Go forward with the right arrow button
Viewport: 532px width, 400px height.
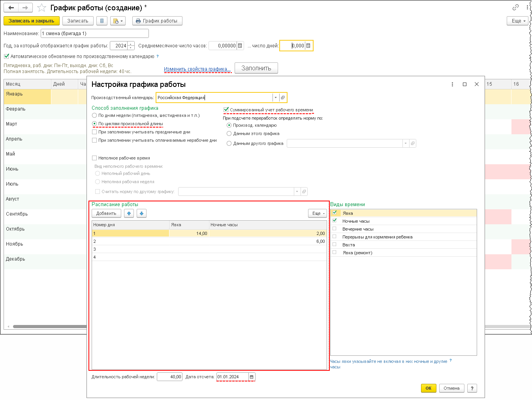(x=25, y=8)
